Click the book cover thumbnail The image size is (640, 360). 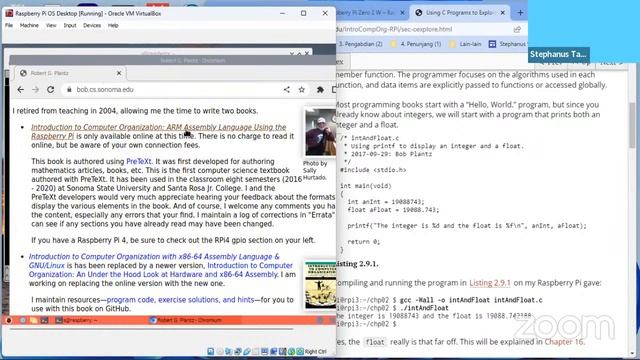(x=320, y=285)
